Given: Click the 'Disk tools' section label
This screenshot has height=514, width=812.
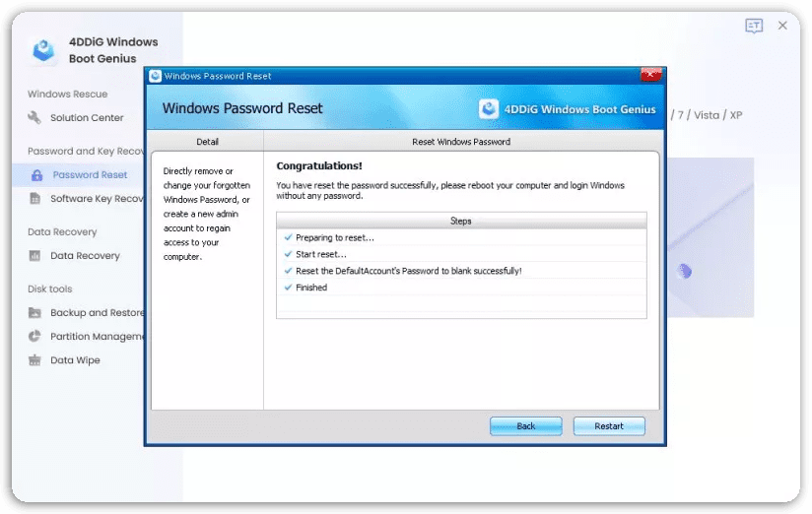Looking at the screenshot, I should point(49,289).
